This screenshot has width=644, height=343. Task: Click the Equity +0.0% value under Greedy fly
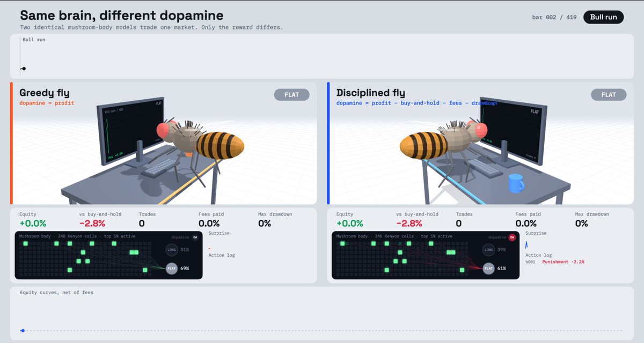tap(33, 223)
